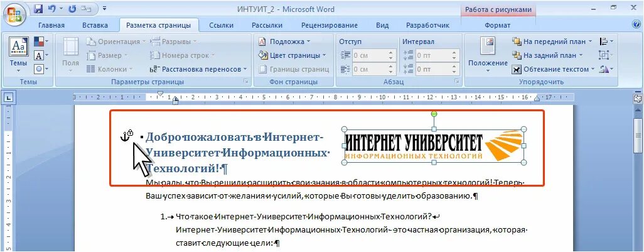
Task: Click the object anchor icon beside heading
Action: pos(127,136)
